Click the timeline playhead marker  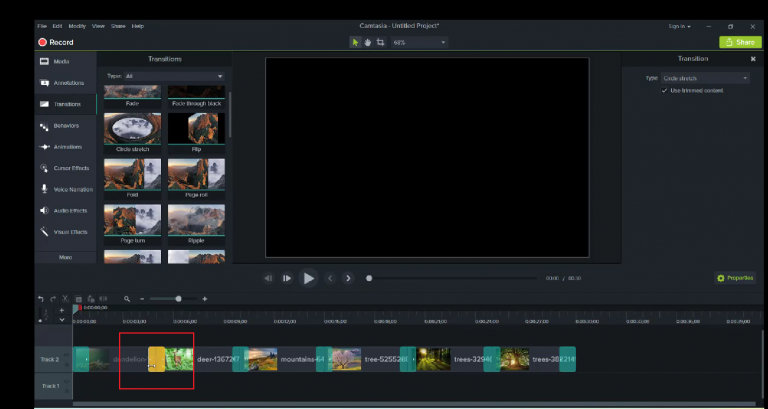click(77, 309)
